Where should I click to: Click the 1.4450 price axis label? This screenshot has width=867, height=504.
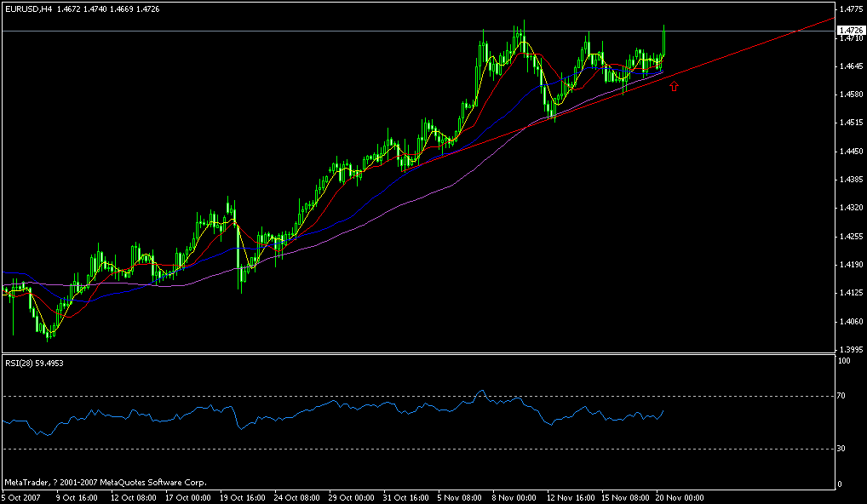[x=851, y=152]
